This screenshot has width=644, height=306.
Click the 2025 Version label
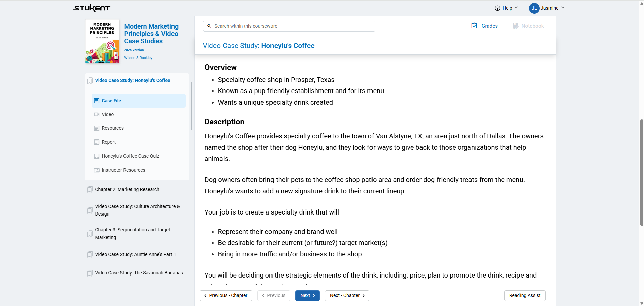(134, 50)
